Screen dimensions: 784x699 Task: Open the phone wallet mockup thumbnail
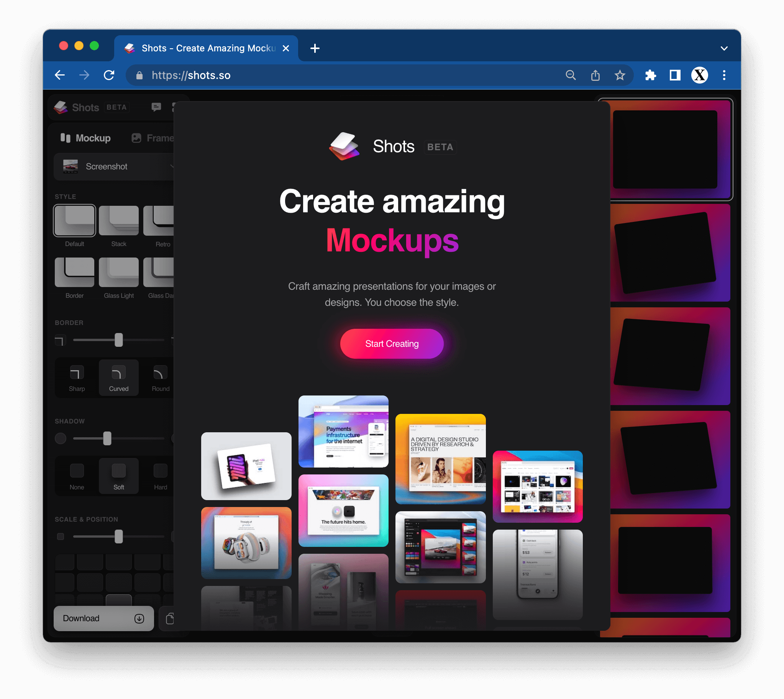(538, 574)
